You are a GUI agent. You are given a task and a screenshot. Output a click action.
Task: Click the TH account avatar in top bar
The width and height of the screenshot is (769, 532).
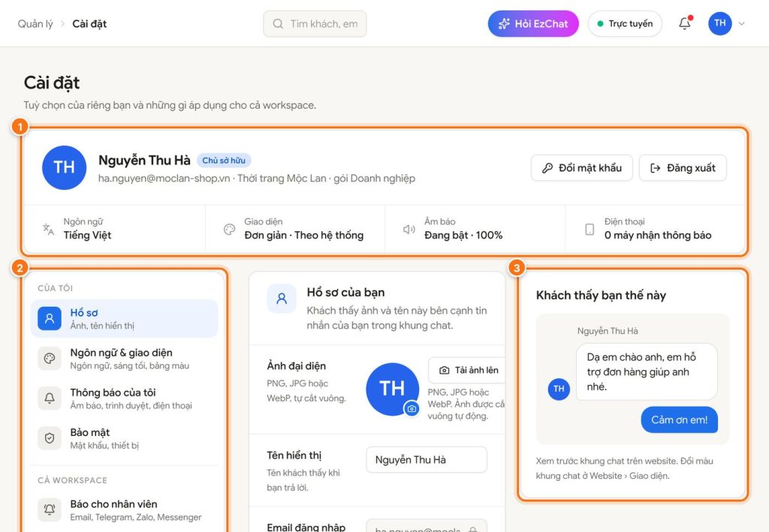click(720, 23)
